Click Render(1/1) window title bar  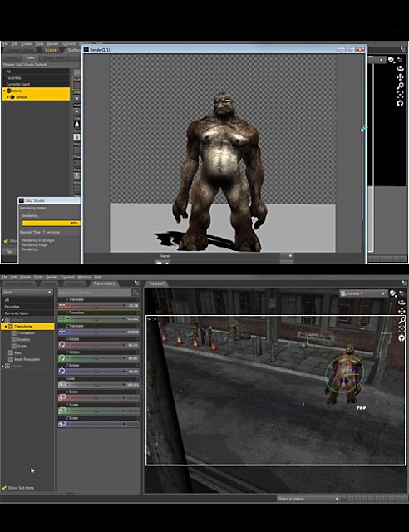click(x=224, y=50)
